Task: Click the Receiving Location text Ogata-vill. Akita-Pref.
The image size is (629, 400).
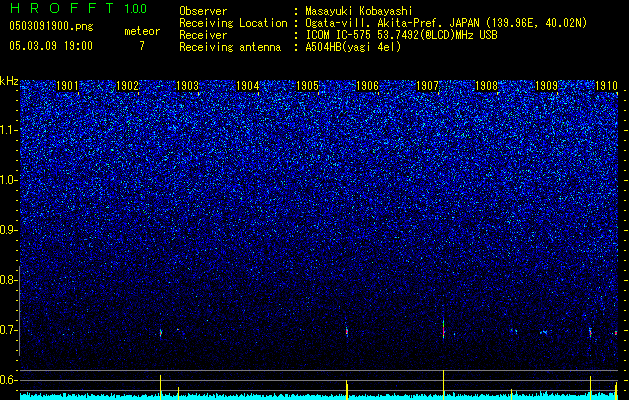Action: tap(374, 23)
